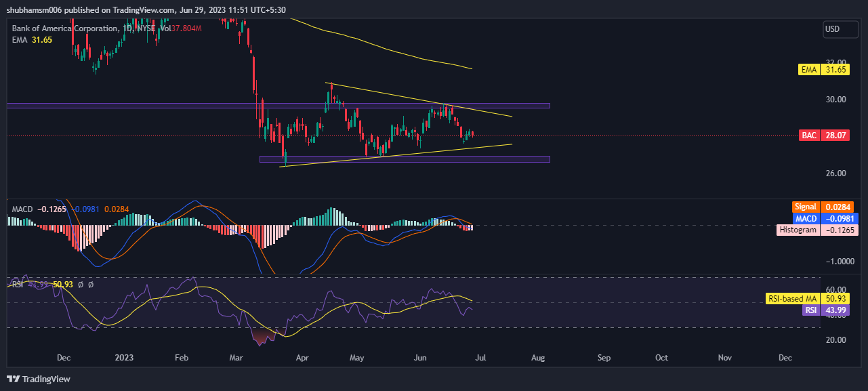Viewport: 868px width, 391px height.
Task: Click the Nov label on time axis
Action: click(x=724, y=357)
